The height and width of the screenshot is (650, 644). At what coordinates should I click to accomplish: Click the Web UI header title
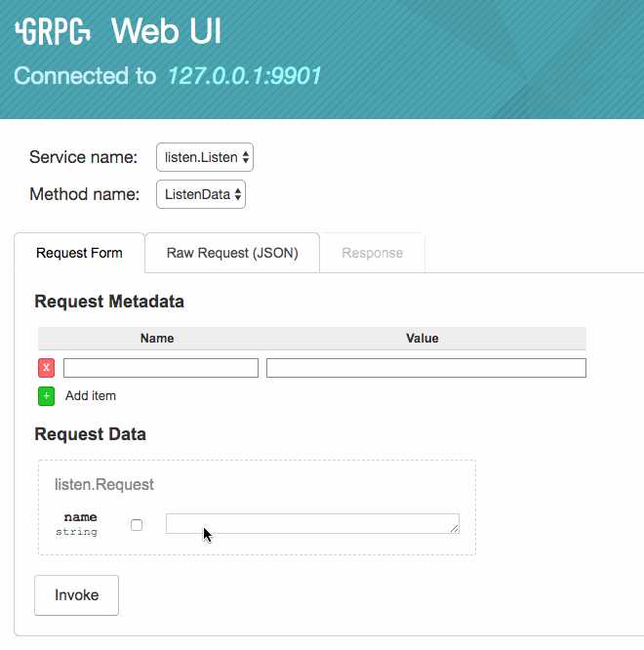click(167, 31)
